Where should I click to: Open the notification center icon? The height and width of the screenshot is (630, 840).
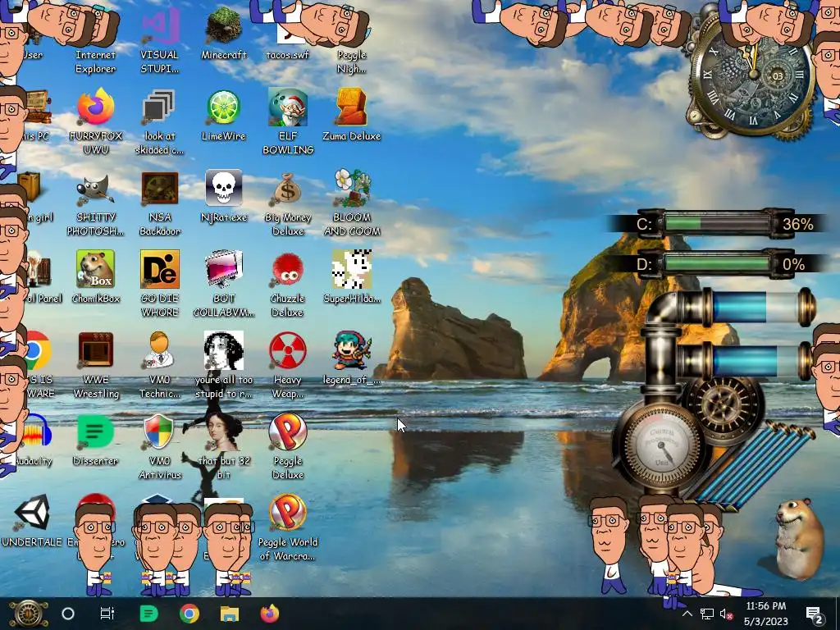click(815, 614)
